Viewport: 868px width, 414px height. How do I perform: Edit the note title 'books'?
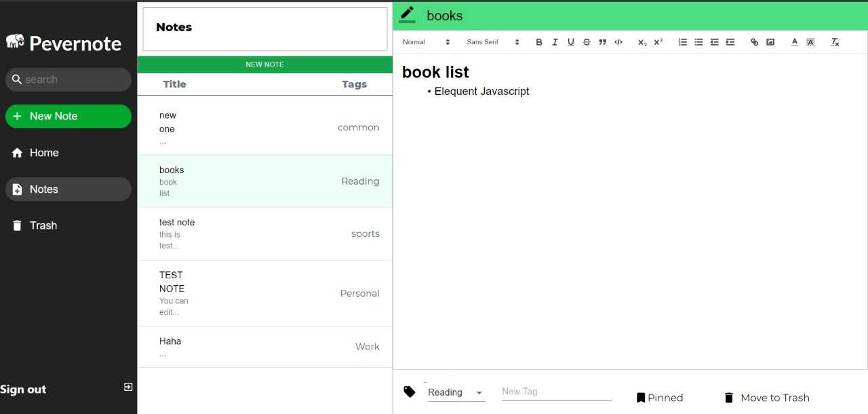[445, 16]
